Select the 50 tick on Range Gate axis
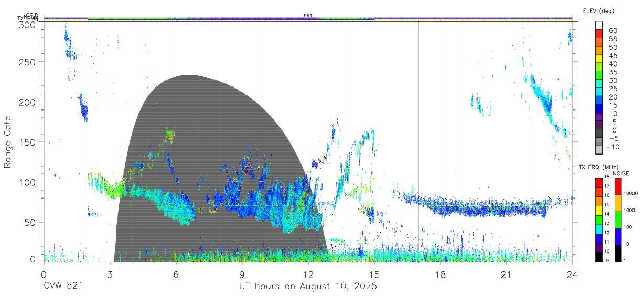 (x=31, y=222)
